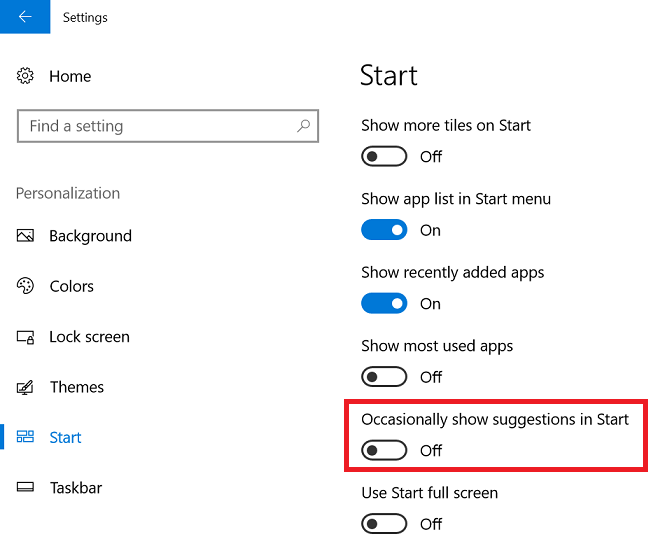Open the Colors settings page
This screenshot has height=547, width=665.
tap(72, 286)
